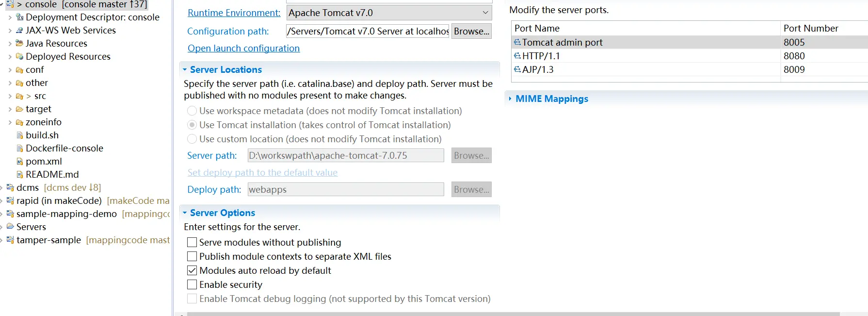This screenshot has width=868, height=316.
Task: Select Use Tomcat installation radio option
Action: (x=192, y=125)
